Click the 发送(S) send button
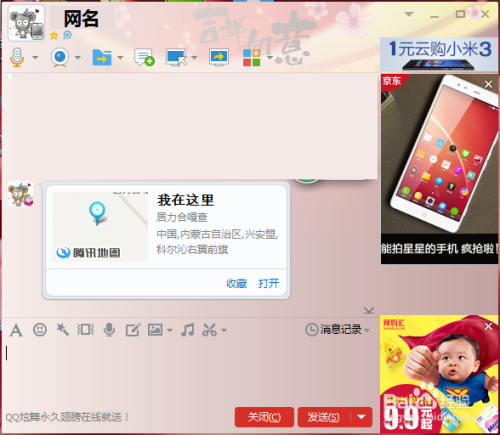The width and height of the screenshot is (500, 435). coord(324,417)
